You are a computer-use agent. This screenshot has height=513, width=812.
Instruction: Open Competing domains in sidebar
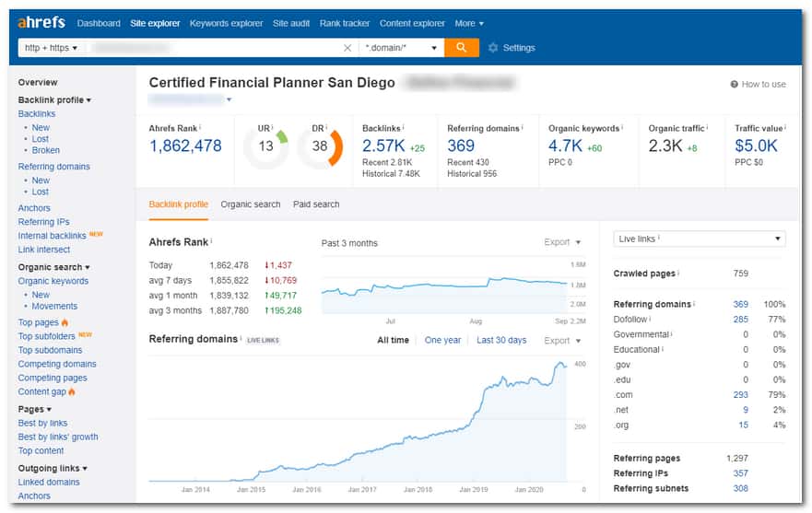point(57,365)
